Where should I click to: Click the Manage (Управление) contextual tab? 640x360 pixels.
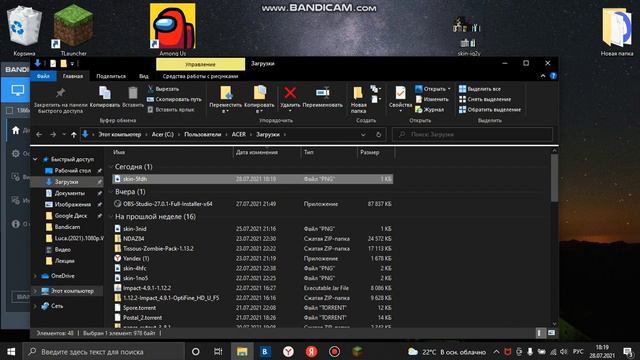pyautogui.click(x=200, y=64)
